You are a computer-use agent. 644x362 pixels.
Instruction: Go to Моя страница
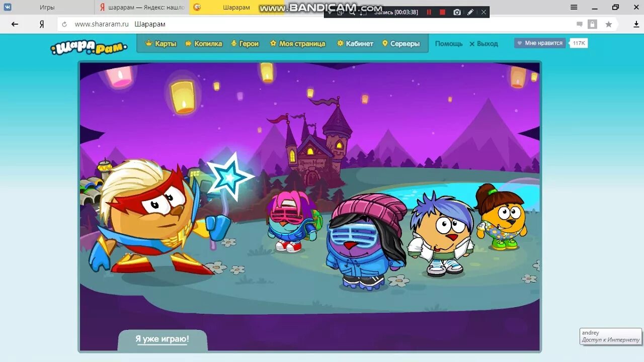click(298, 44)
